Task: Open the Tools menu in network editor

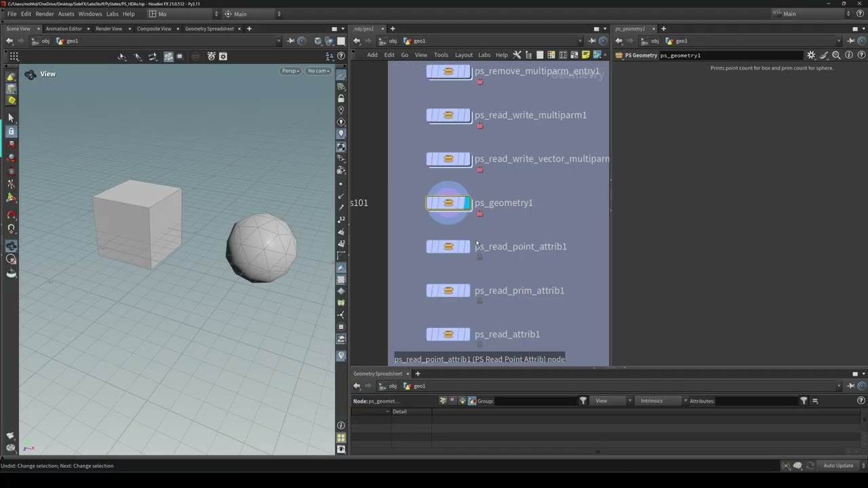Action: click(x=441, y=55)
